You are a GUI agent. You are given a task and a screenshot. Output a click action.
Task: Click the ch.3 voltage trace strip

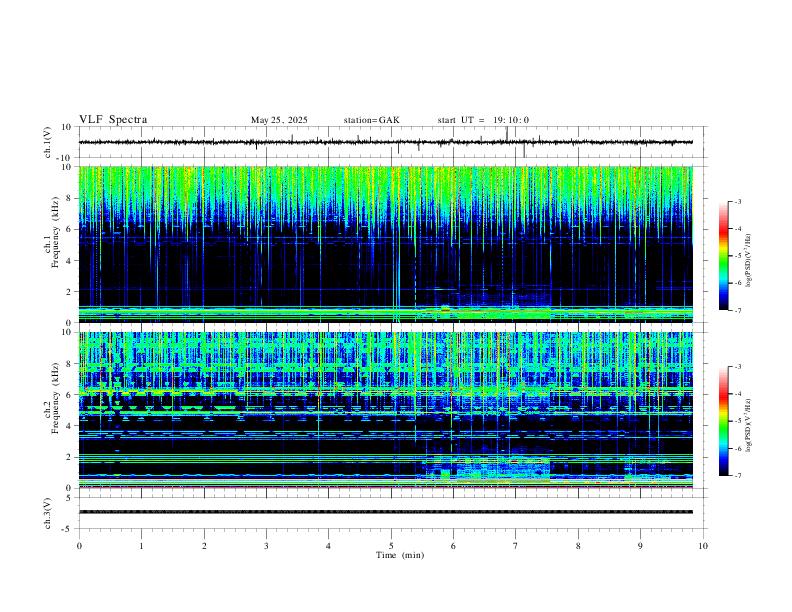point(386,512)
